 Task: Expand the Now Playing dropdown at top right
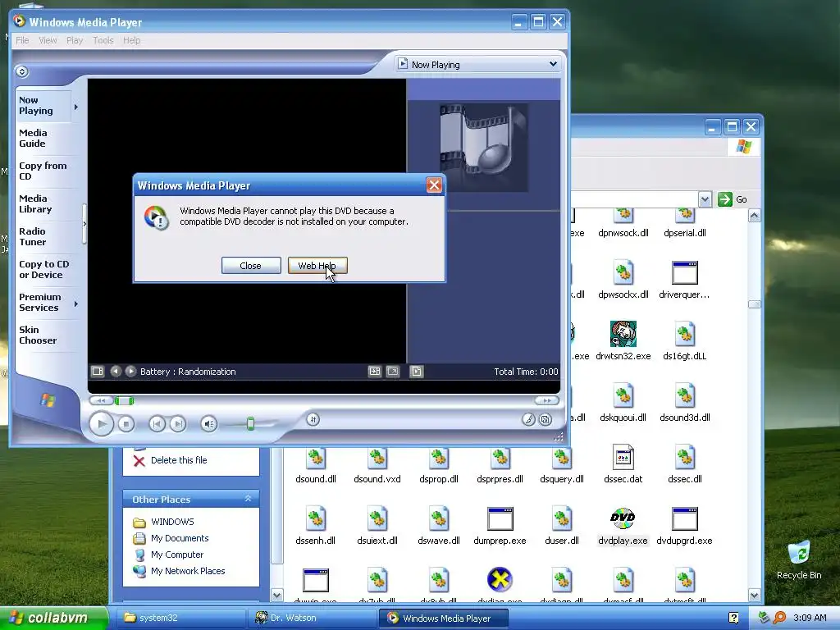(553, 64)
